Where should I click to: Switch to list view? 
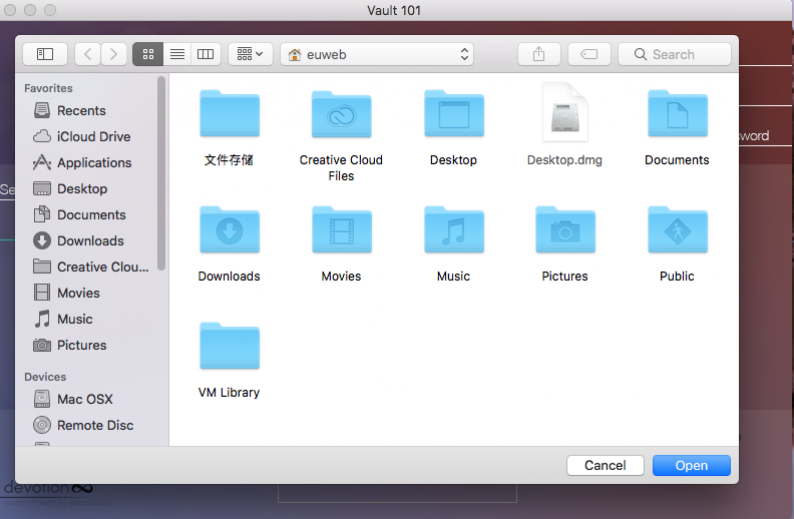click(x=177, y=54)
